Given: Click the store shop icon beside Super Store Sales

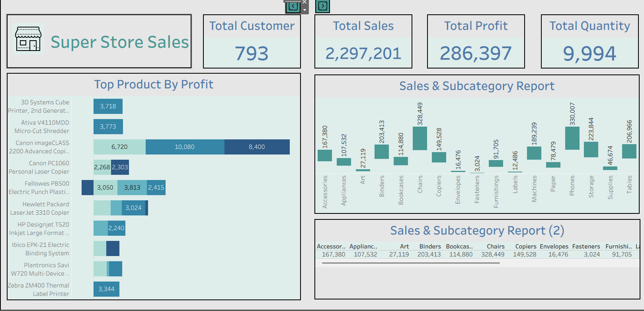Looking at the screenshot, I should coord(28,39).
